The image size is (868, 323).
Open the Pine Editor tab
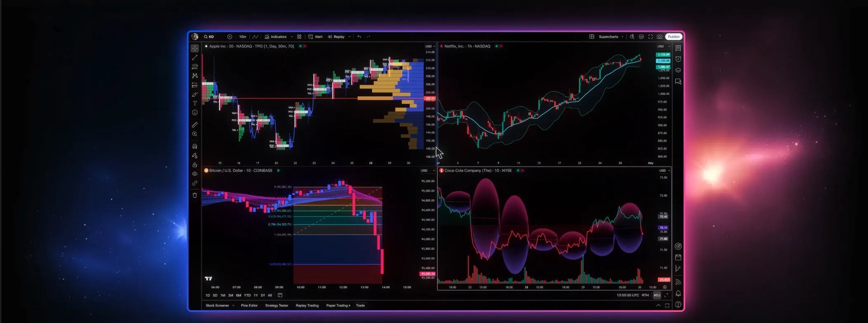click(249, 306)
